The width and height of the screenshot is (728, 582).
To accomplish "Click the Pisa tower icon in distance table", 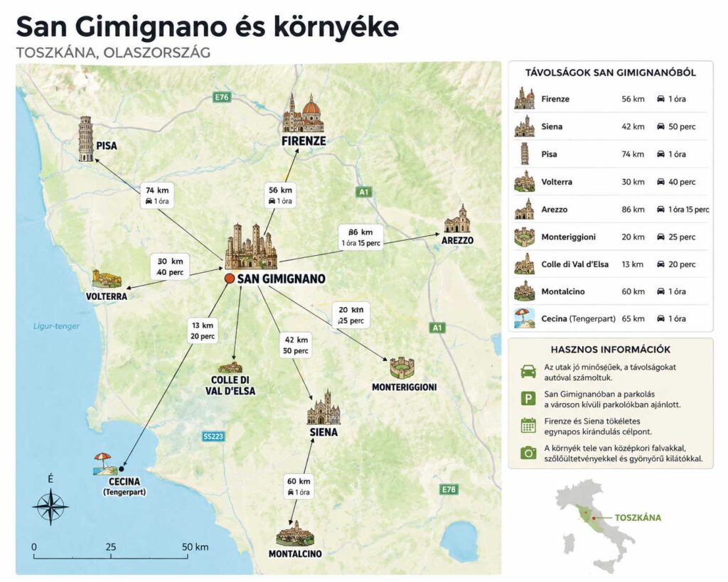I will 525,154.
